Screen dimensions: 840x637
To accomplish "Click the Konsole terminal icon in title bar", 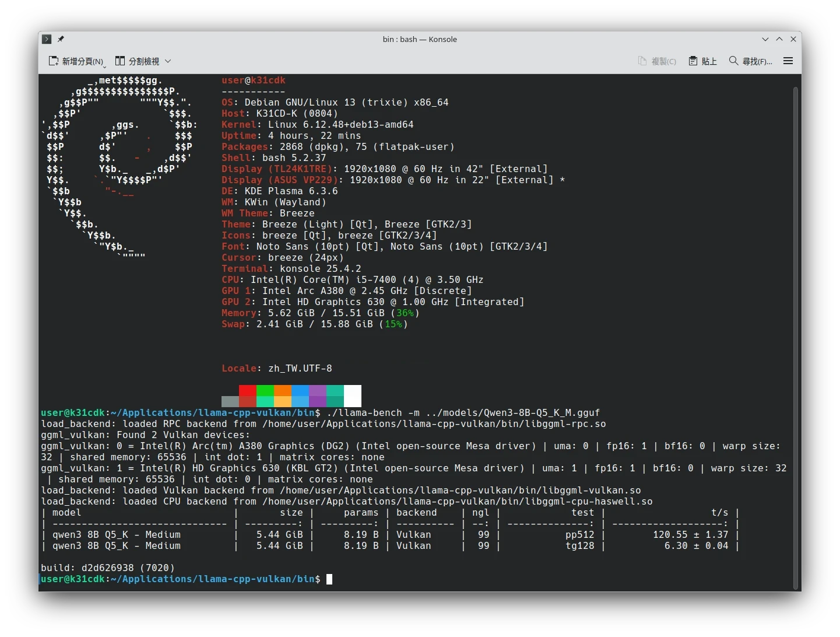I will coord(47,39).
